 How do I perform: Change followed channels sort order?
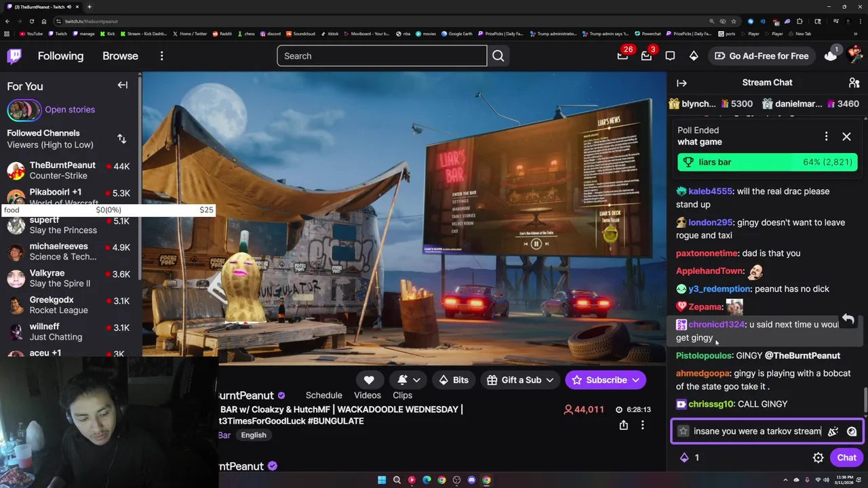[121, 139]
